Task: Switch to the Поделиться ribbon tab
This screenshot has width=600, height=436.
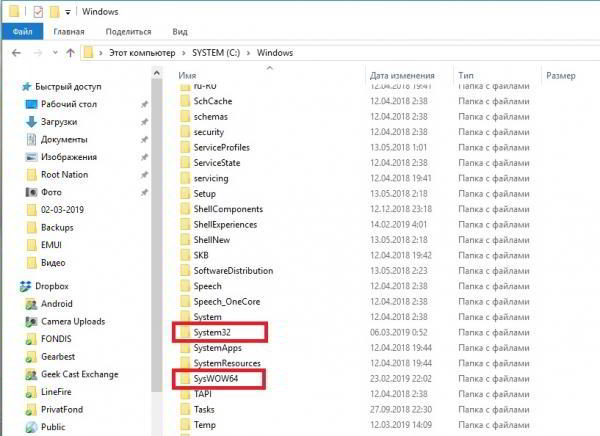Action: coord(129,32)
